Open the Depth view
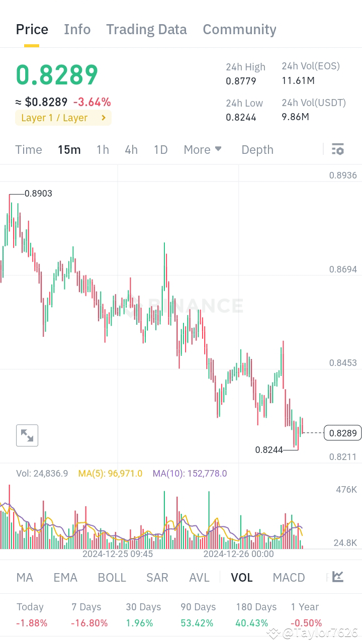The height and width of the screenshot is (644, 362). point(257,149)
